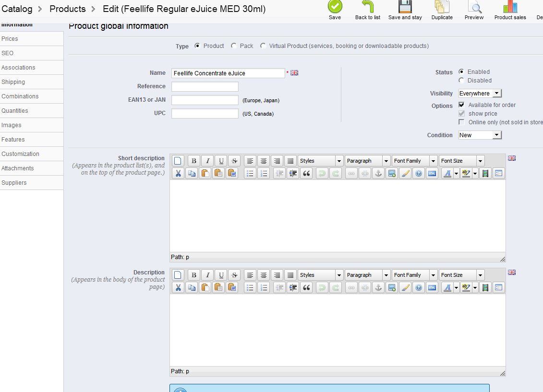543x392 pixels.
Task: Open the Associations tab
Action: [x=32, y=68]
